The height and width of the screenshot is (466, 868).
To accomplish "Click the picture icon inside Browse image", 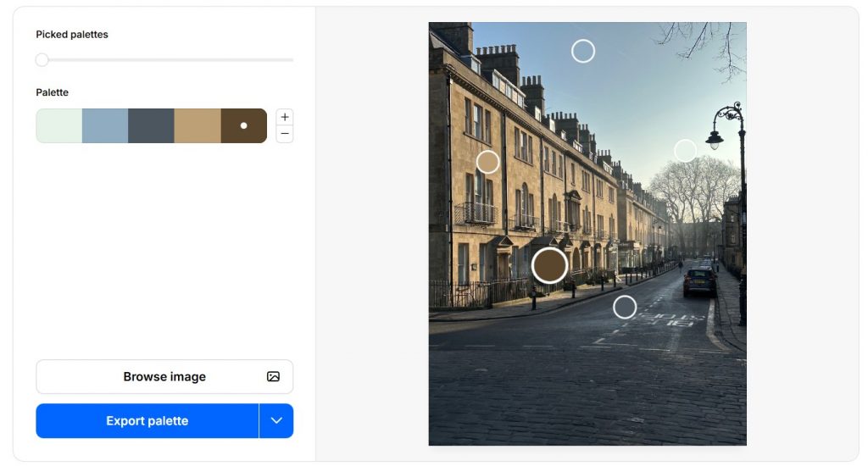I will pyautogui.click(x=273, y=377).
